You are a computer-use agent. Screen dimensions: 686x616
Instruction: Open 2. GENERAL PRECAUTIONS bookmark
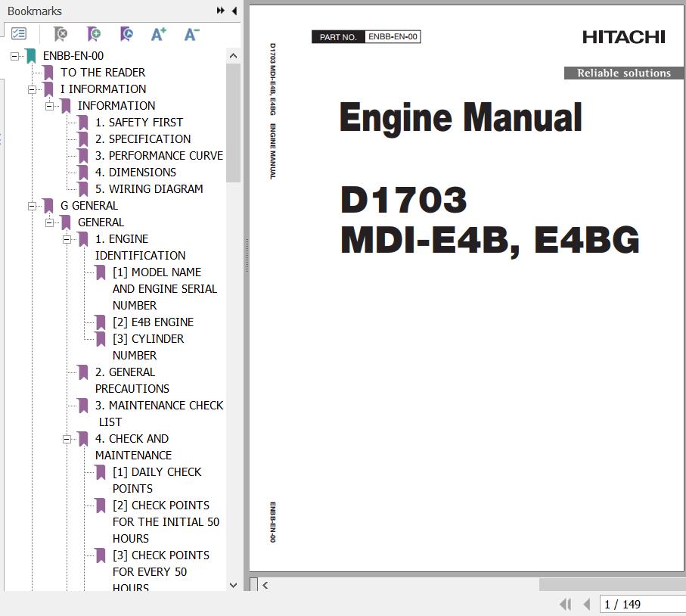pyautogui.click(x=132, y=380)
